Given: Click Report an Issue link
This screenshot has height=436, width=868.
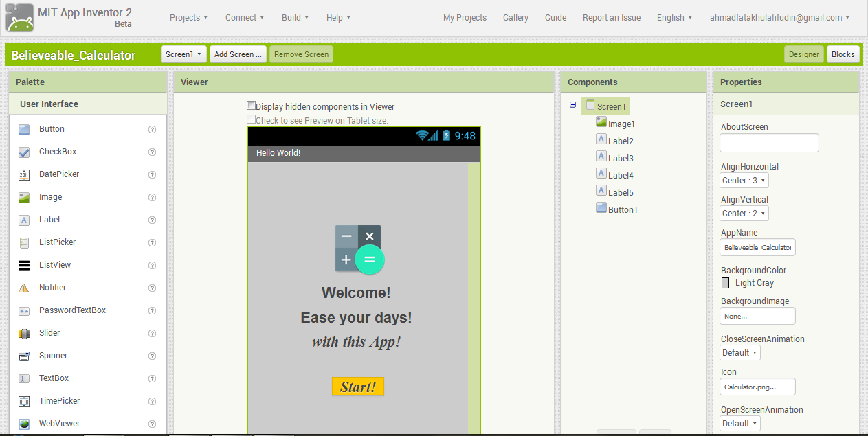Looking at the screenshot, I should [x=612, y=18].
